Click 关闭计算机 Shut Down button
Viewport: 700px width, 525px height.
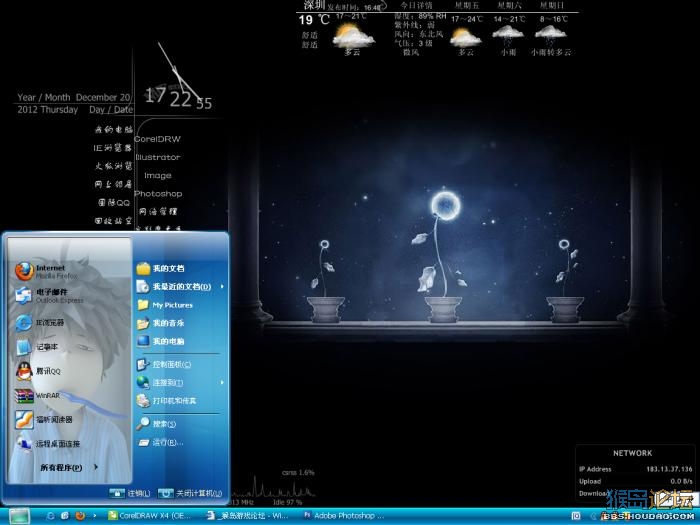(190, 493)
